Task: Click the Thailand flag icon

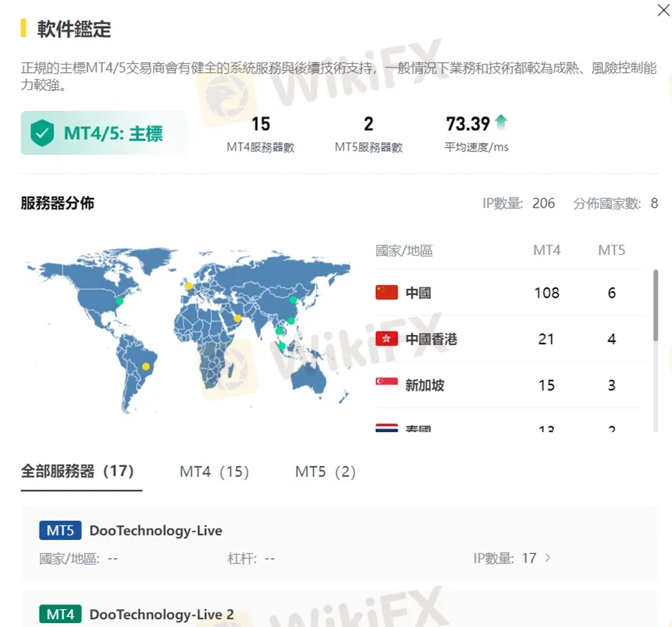Action: [x=387, y=428]
